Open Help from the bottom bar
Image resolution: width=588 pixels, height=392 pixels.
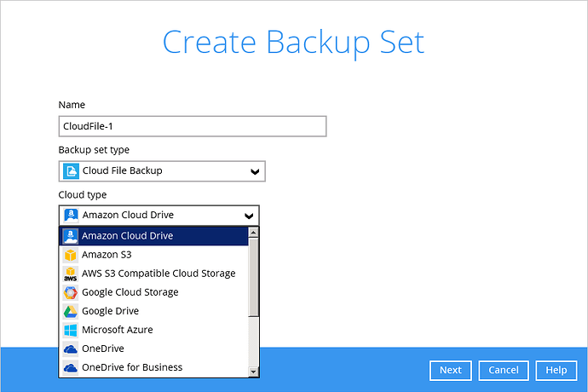[x=556, y=370]
